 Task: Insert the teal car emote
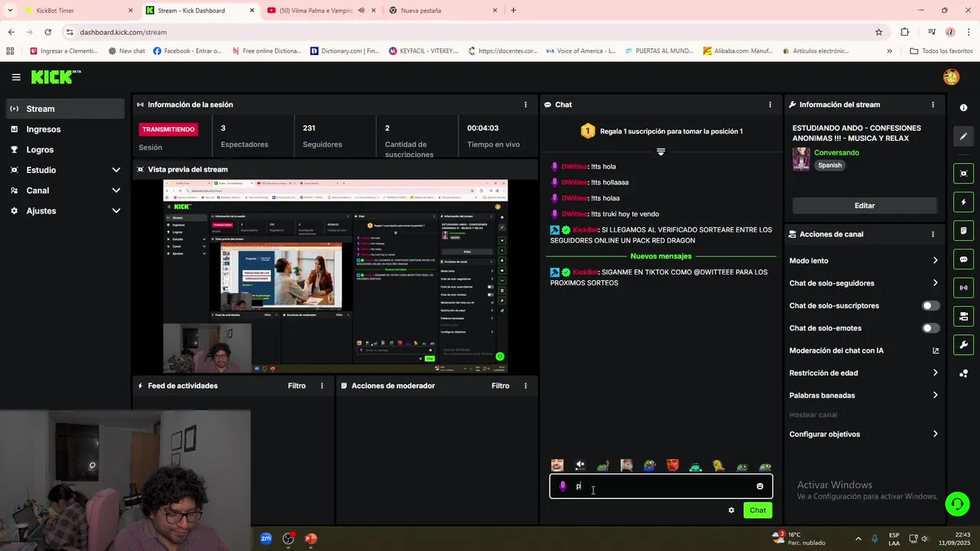click(x=695, y=465)
